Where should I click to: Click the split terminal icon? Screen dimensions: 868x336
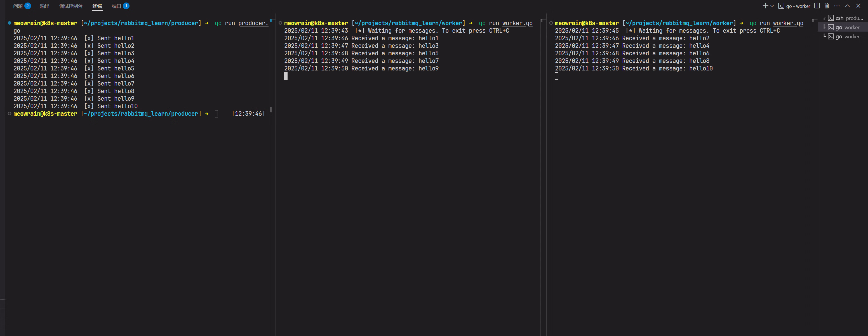click(x=817, y=6)
